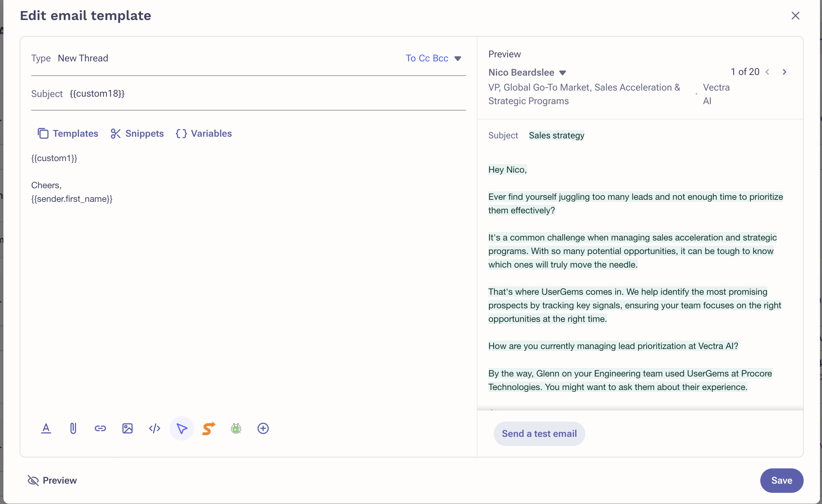The image size is (822, 504).
Task: Click New Thread type value
Action: [x=83, y=58]
